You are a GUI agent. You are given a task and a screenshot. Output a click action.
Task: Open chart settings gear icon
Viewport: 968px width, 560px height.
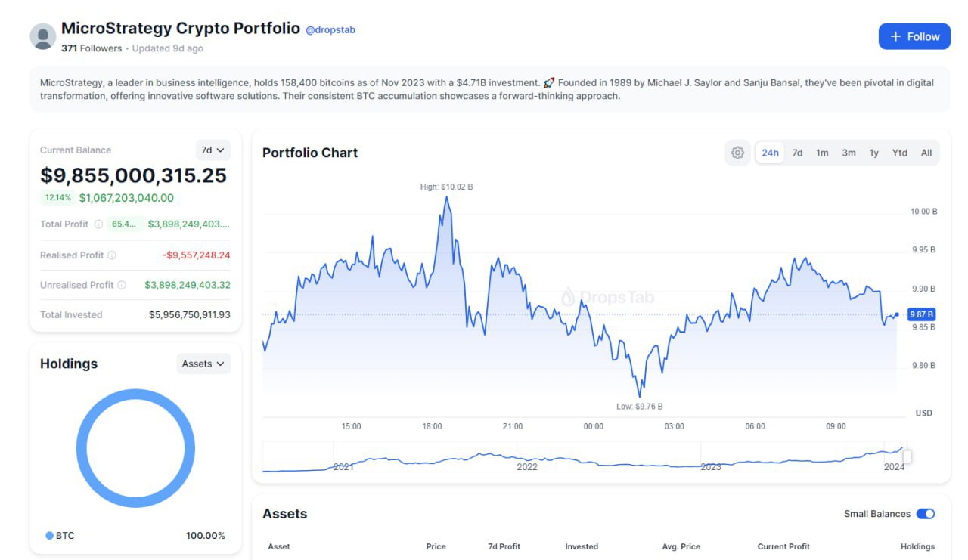[x=737, y=153]
